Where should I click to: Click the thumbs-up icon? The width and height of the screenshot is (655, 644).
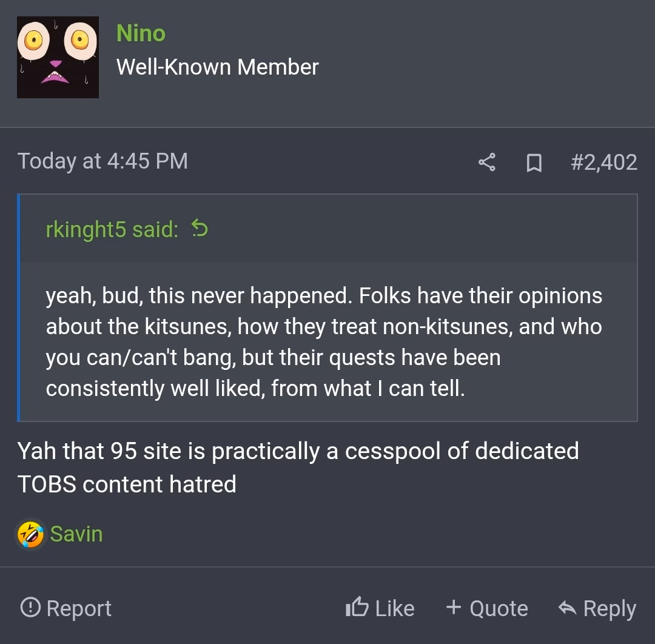[x=357, y=607]
